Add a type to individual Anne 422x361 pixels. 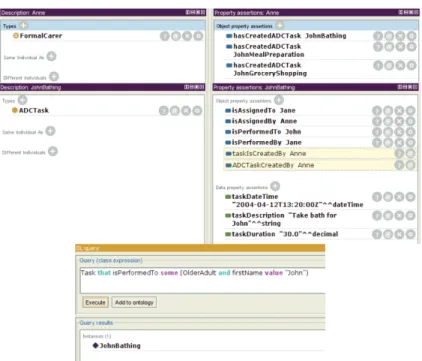point(24,26)
